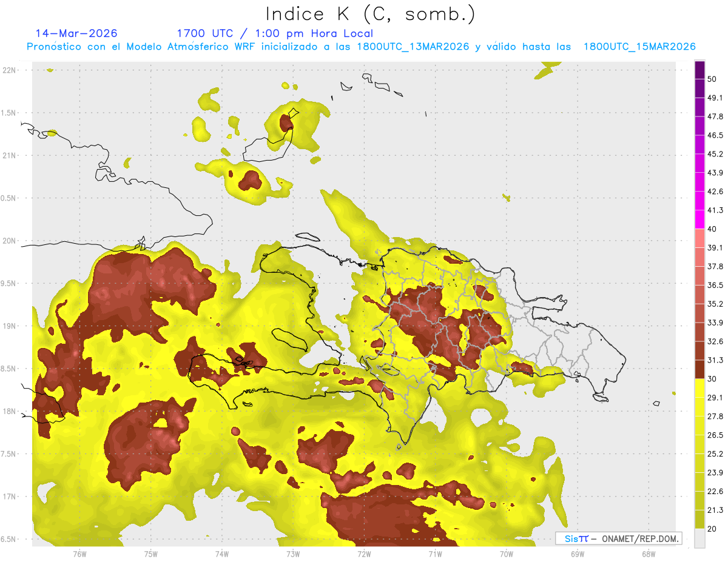Image resolution: width=728 pixels, height=562 pixels.
Task: Click the 68W longitude axis label
Action: pyautogui.click(x=648, y=554)
